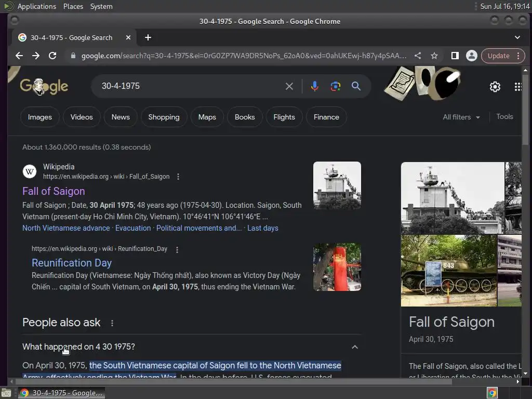Select Chrome window in taskbar
Viewport: 532px width, 399px height.
tap(61, 393)
